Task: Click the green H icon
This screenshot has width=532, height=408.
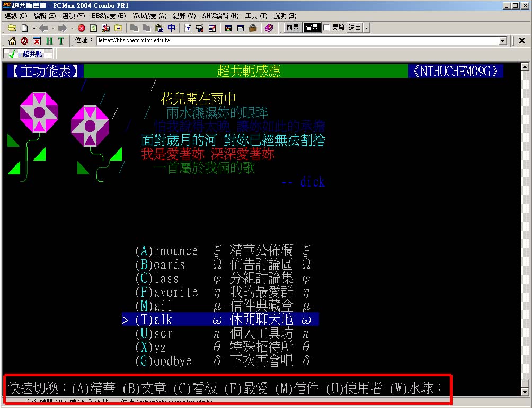Action: pos(49,41)
